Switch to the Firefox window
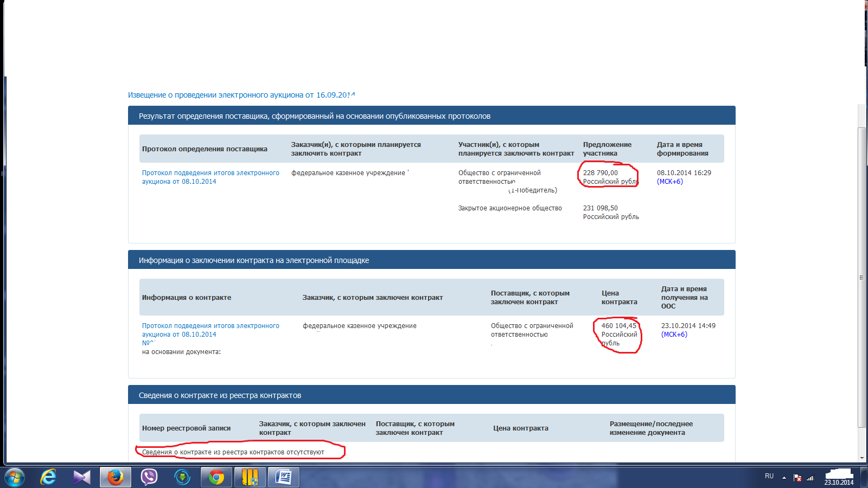 point(115,477)
